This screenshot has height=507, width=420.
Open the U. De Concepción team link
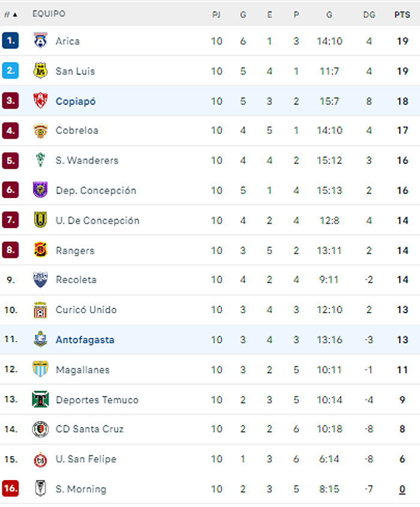pos(97,221)
